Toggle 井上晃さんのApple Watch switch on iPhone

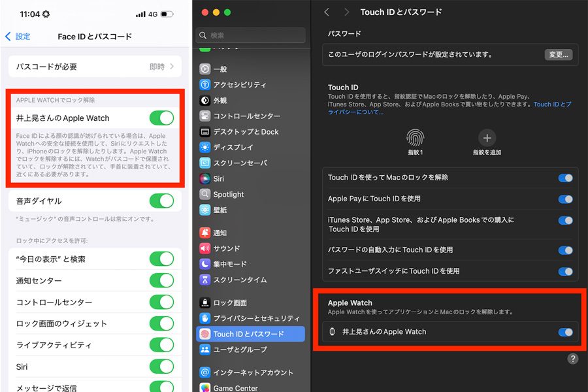pos(161,118)
